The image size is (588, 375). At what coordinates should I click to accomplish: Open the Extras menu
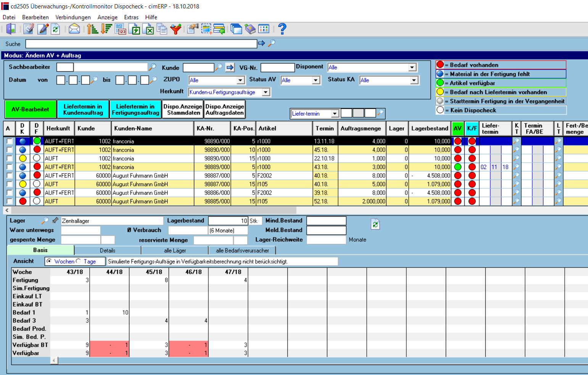click(x=131, y=17)
